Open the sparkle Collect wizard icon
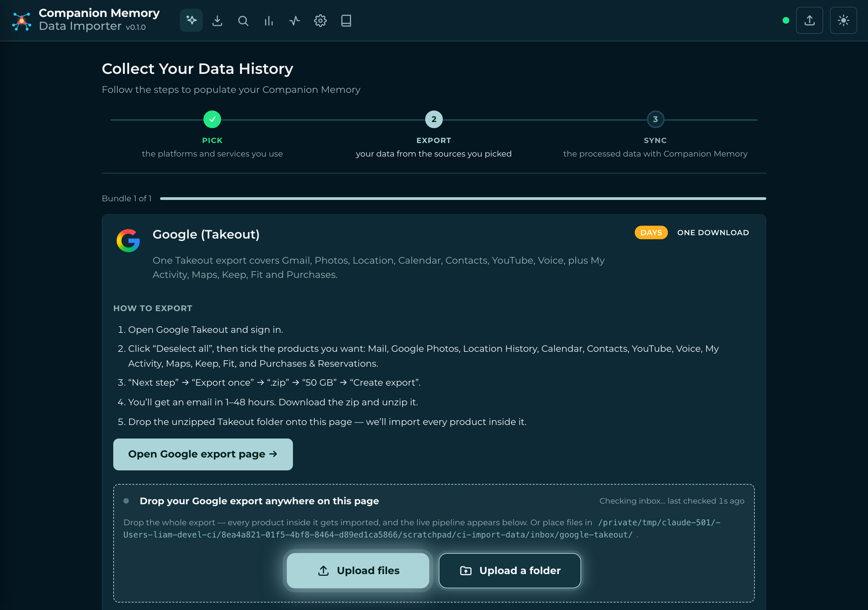868x610 pixels. pos(191,20)
